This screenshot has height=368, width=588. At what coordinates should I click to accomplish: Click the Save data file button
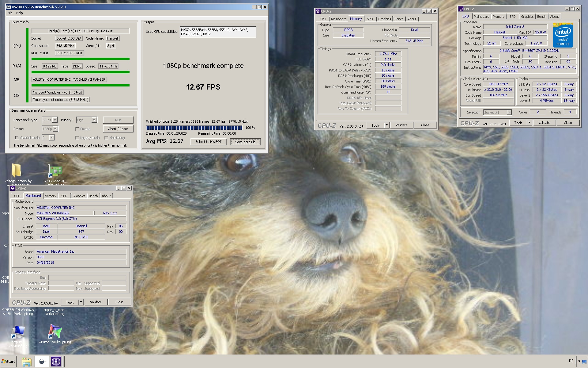click(245, 142)
